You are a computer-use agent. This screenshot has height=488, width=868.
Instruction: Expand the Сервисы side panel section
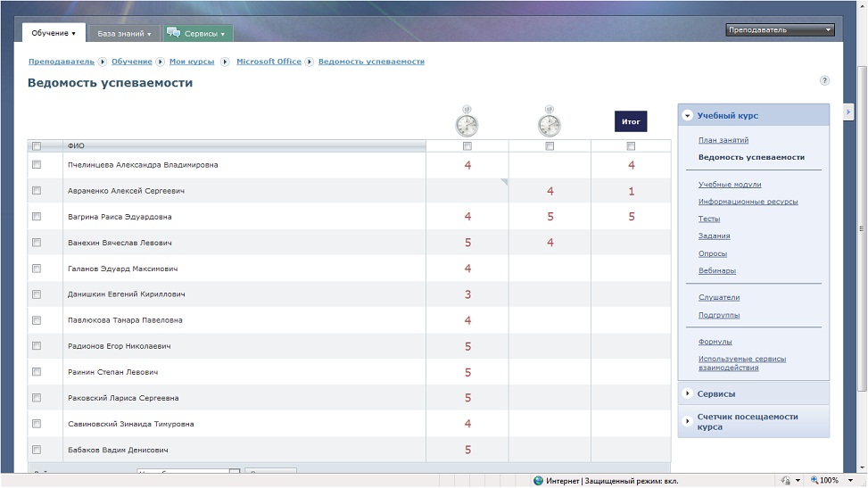pos(688,393)
